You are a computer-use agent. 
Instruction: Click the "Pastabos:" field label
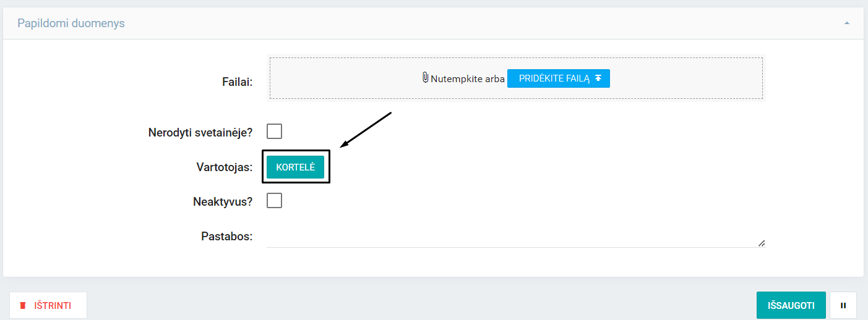pyautogui.click(x=226, y=236)
